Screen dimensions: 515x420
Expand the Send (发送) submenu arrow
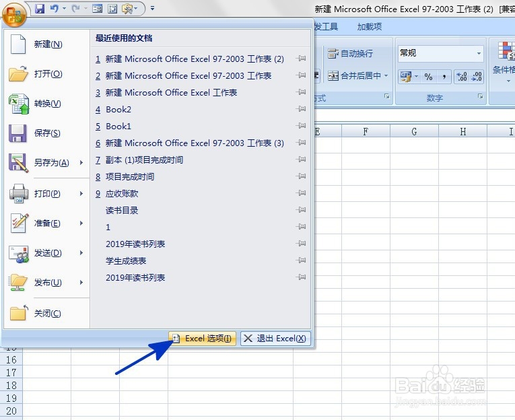coord(81,253)
